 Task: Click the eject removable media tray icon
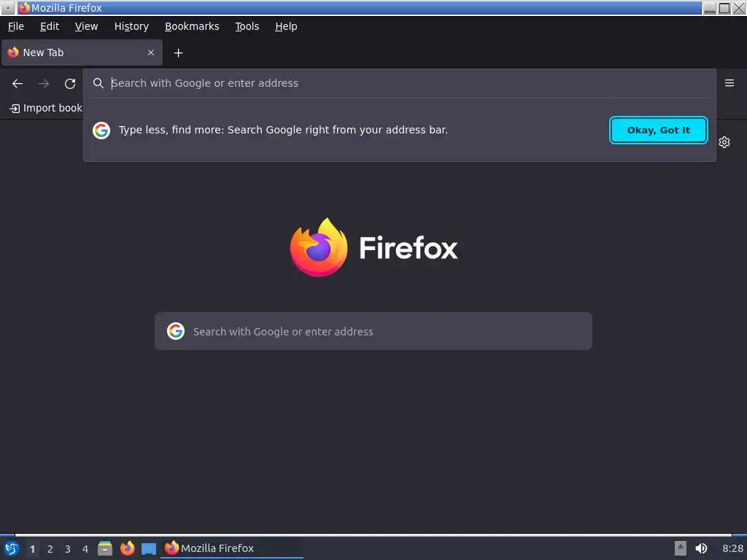681,548
